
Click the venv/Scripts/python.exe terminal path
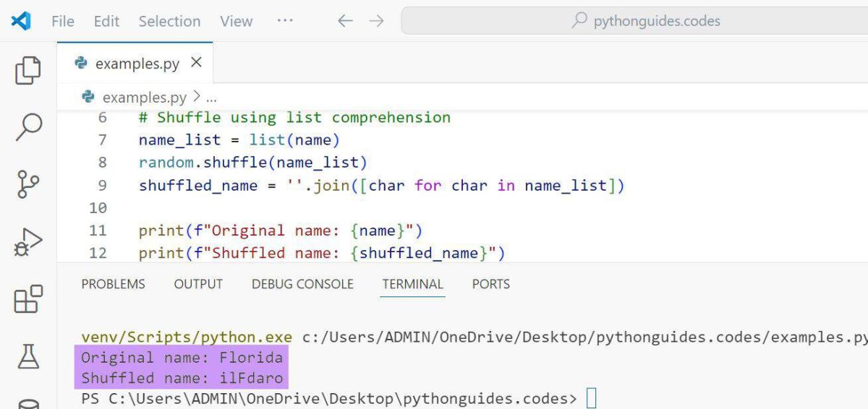187,337
